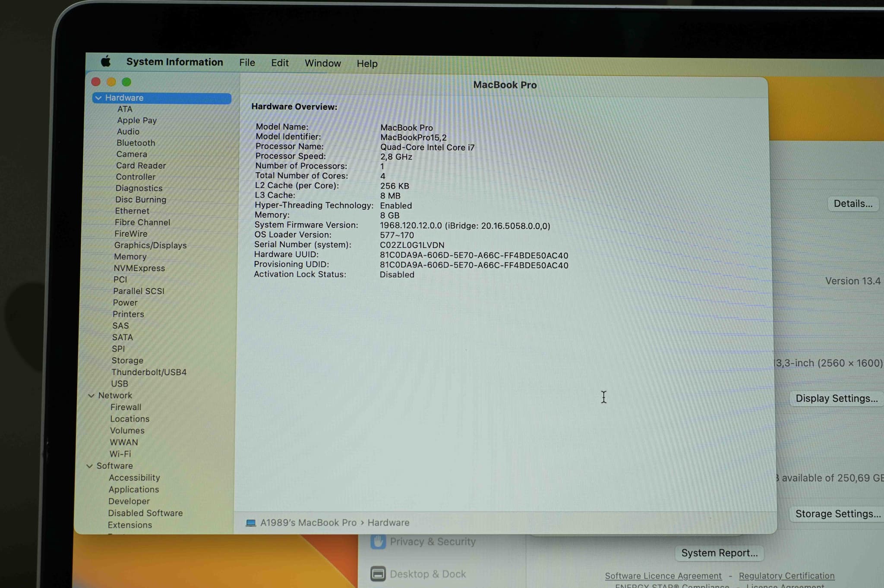Select SPI in the sidebar
884x588 pixels.
[118, 349]
